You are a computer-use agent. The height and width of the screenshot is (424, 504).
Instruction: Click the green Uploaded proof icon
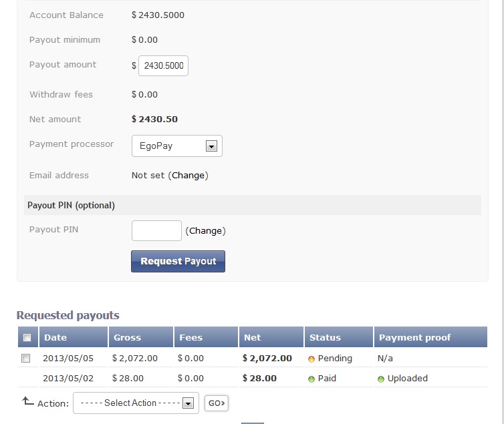tap(381, 379)
